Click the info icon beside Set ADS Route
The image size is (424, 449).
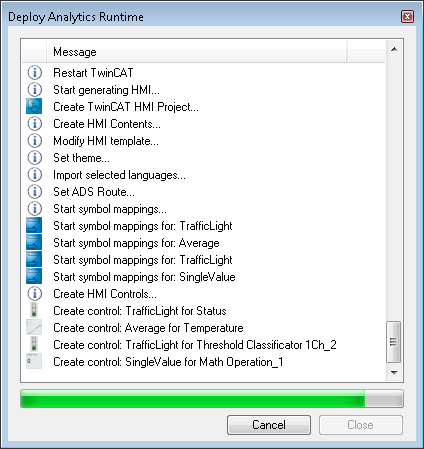pyautogui.click(x=34, y=192)
